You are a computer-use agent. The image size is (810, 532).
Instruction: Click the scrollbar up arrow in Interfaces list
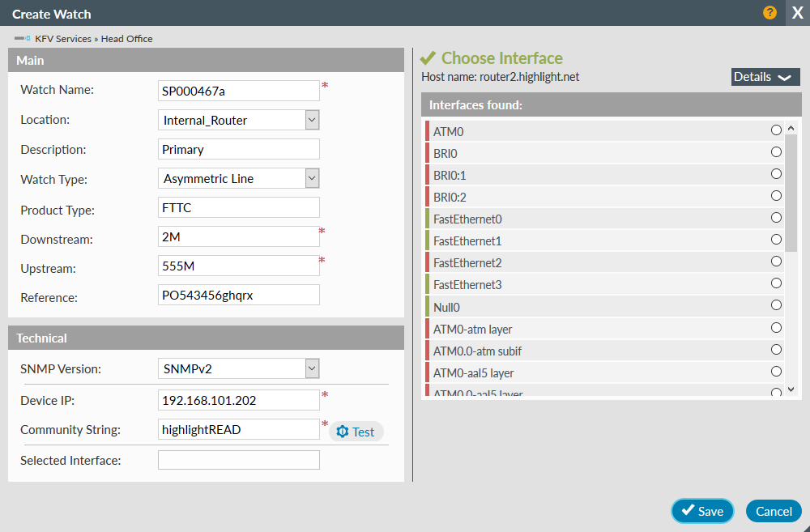[792, 126]
